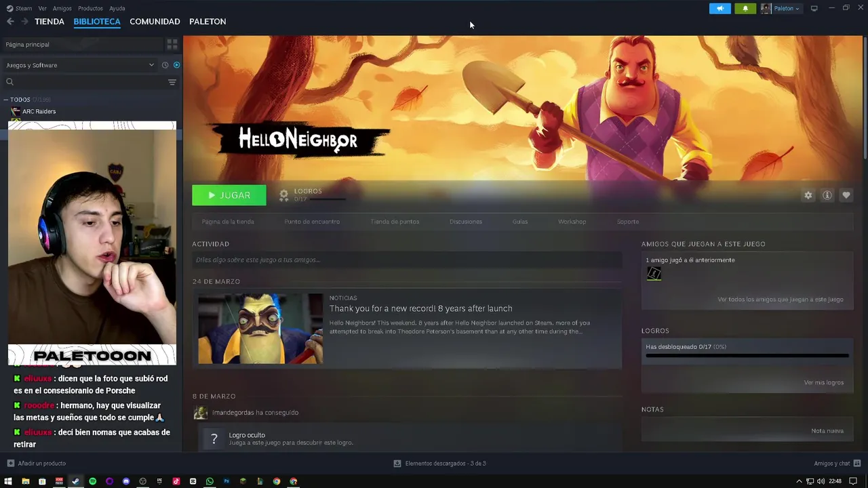Go to COMUNIDAD section
Screen dimensions: 868x488
point(155,22)
